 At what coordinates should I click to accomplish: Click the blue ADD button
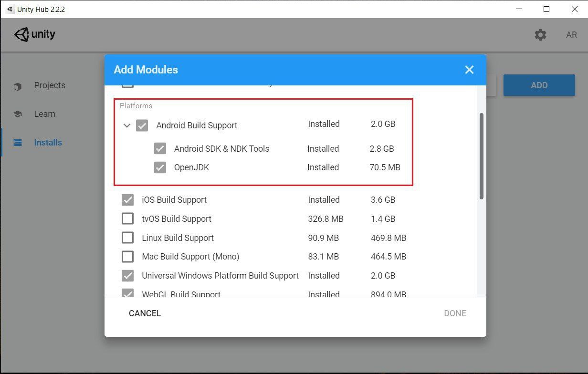coord(539,85)
